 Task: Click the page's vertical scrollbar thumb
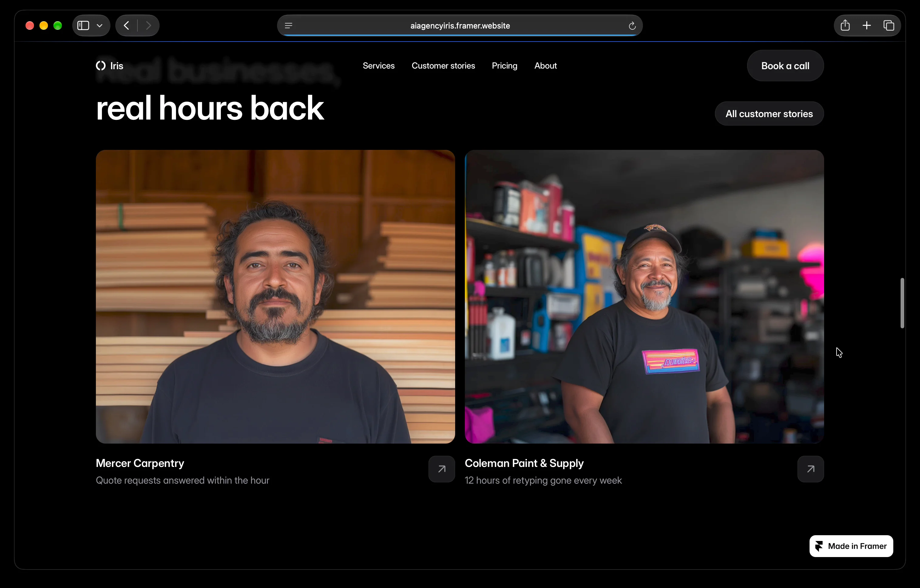coord(902,303)
